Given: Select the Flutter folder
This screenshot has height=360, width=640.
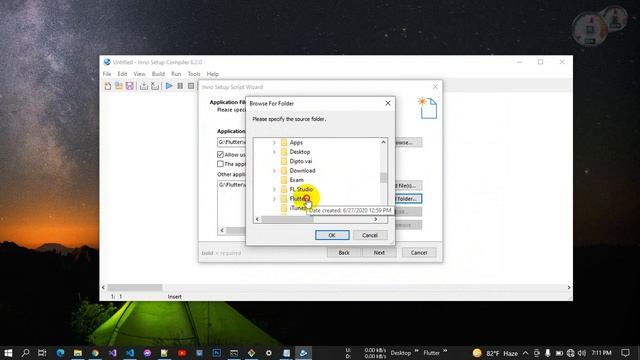Looking at the screenshot, I should click(299, 199).
